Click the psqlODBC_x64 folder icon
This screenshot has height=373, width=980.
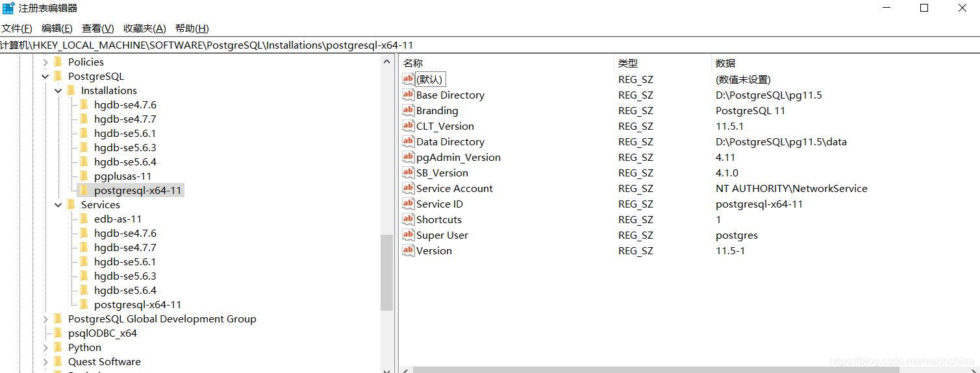(58, 333)
